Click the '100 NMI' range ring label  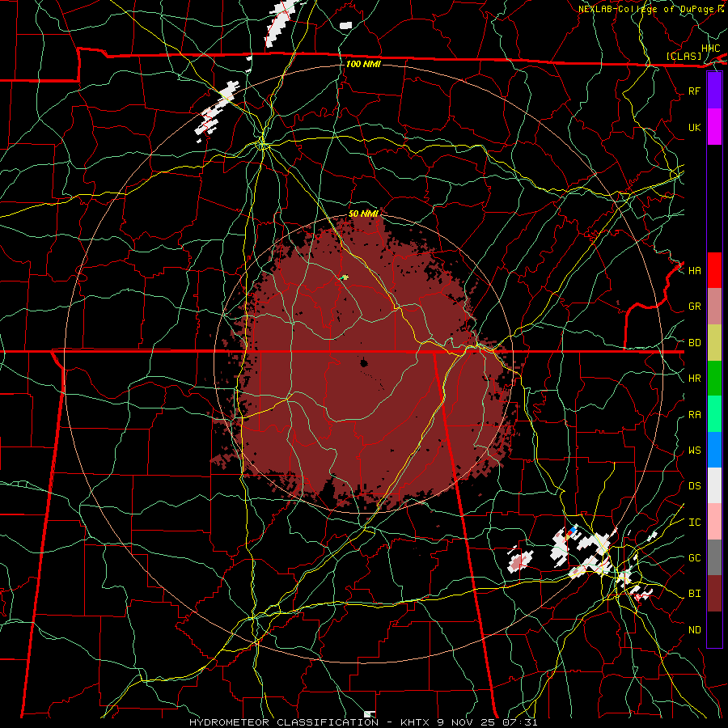363,64
